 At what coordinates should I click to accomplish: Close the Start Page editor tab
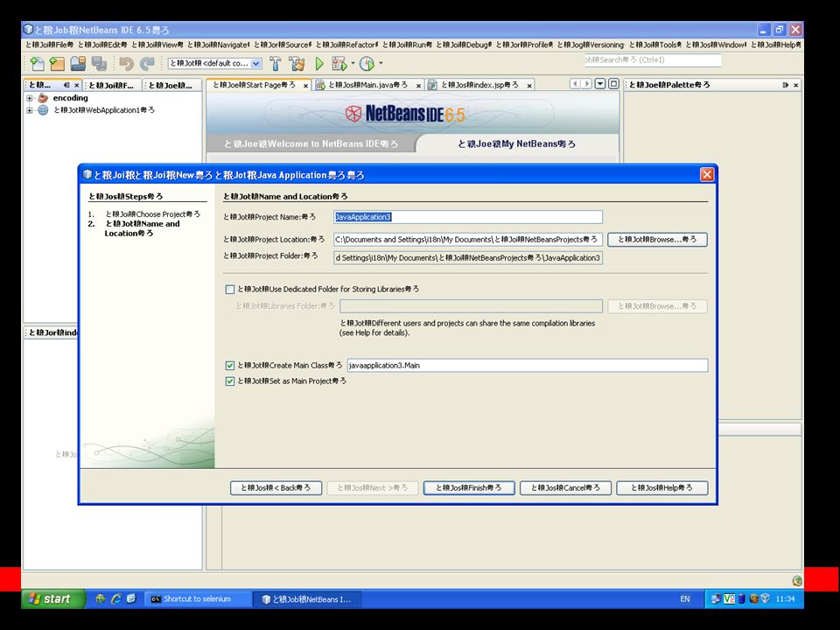(306, 86)
